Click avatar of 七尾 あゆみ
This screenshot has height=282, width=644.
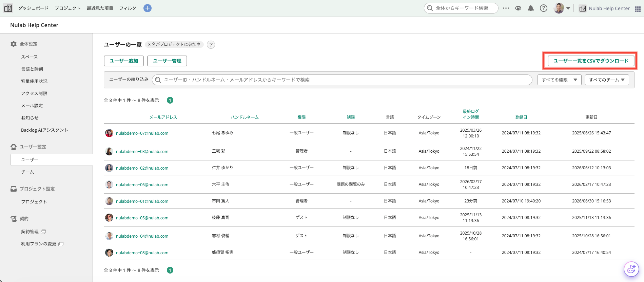click(x=109, y=133)
